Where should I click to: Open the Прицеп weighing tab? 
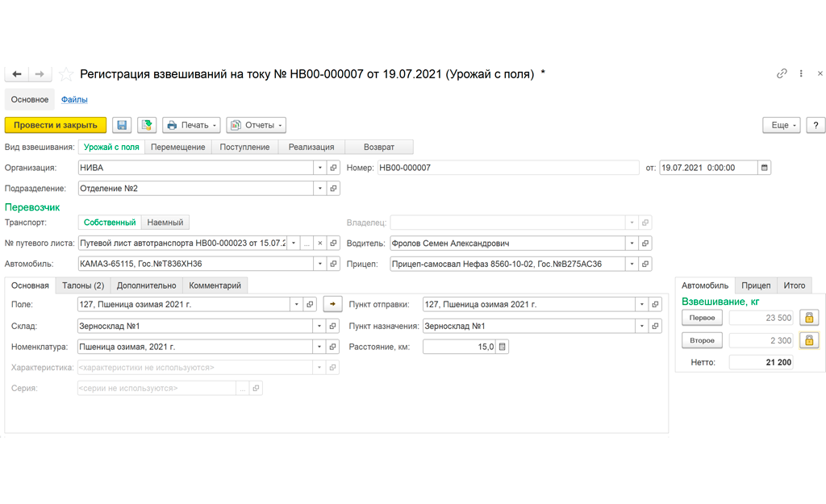[x=756, y=285]
